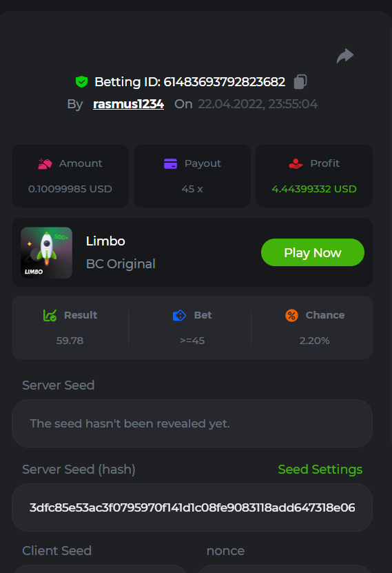
Task: Open Seed Settings link
Action: click(320, 469)
